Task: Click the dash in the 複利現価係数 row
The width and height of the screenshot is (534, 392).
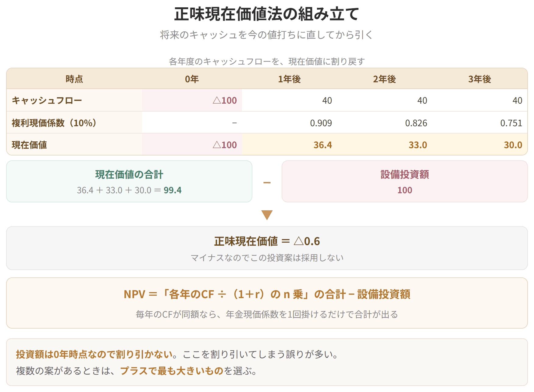Action: point(234,123)
